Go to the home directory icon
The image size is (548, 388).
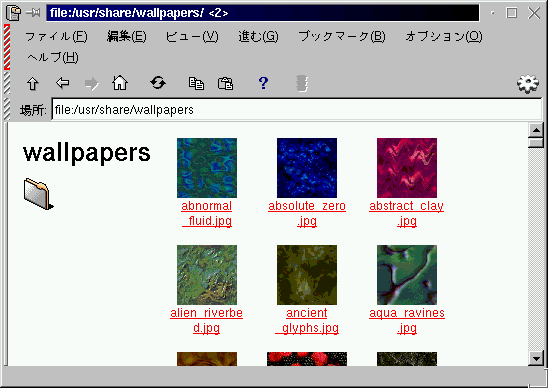[x=120, y=83]
